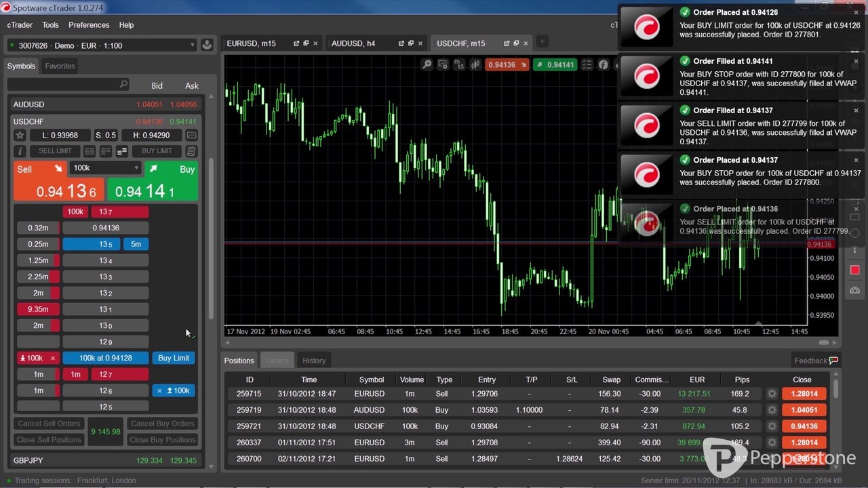Open the Help menu
This screenshot has height=488, width=868.
(126, 25)
